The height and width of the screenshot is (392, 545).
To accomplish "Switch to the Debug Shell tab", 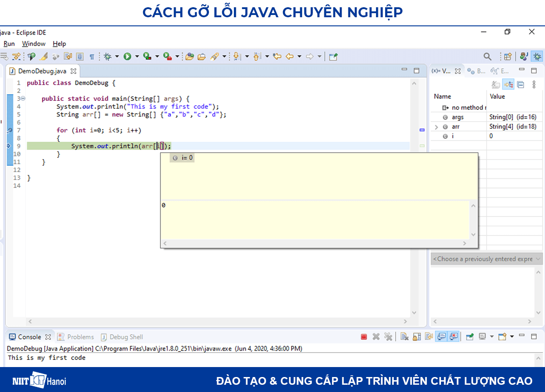I will tap(126, 337).
